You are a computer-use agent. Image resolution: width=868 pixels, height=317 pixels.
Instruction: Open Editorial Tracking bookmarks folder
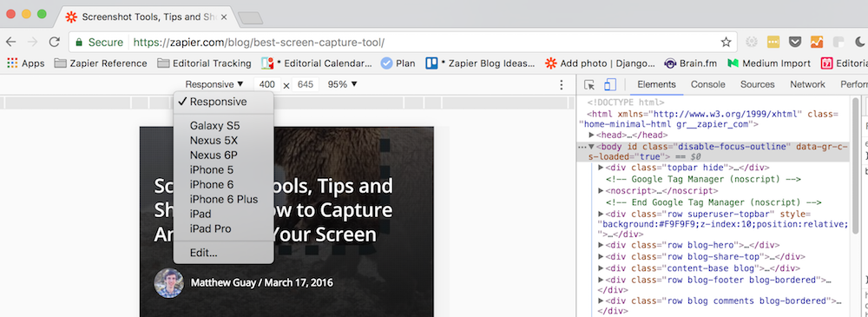204,63
